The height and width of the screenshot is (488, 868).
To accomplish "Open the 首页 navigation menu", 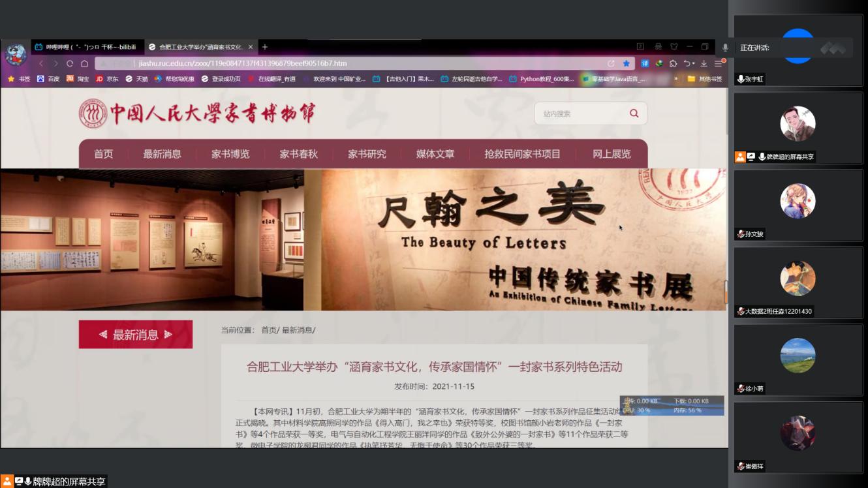I will 103,154.
